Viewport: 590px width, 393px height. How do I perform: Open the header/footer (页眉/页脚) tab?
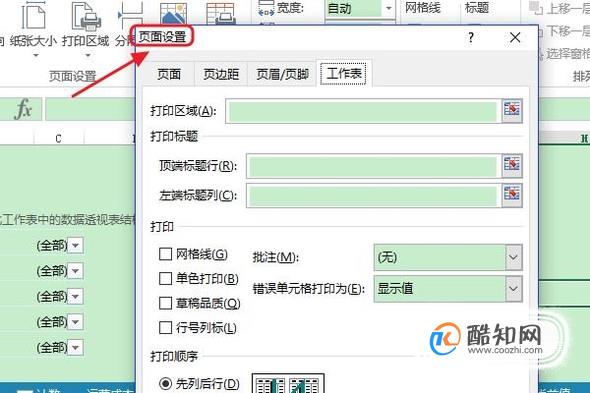282,74
